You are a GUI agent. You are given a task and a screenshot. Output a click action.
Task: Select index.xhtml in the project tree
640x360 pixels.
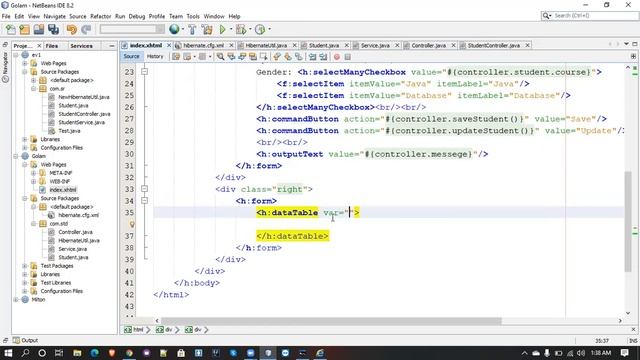coord(62,190)
